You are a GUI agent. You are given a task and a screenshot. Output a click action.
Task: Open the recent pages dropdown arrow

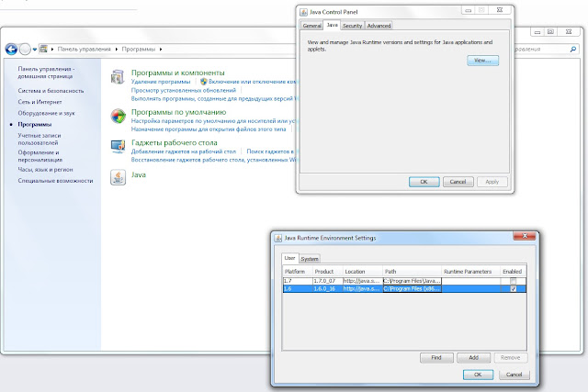(35, 49)
